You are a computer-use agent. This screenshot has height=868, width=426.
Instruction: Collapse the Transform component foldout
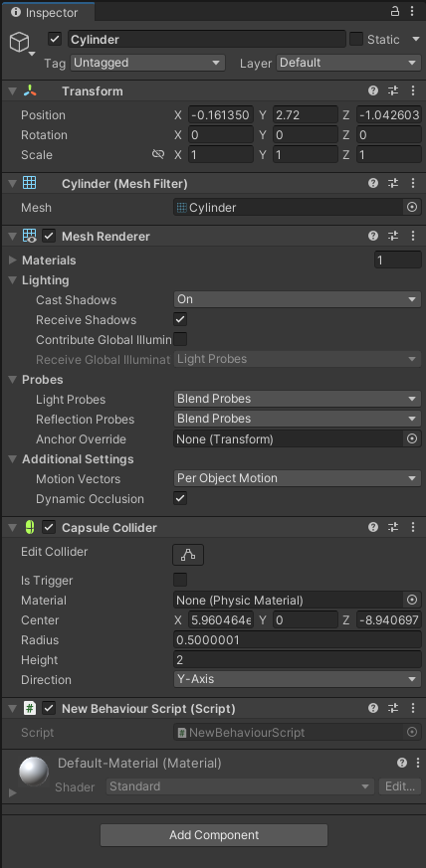[x=13, y=90]
